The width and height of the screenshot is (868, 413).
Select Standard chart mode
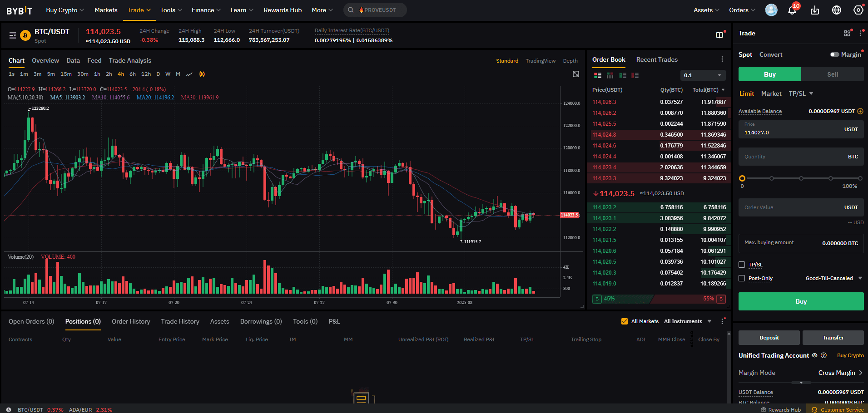(507, 61)
